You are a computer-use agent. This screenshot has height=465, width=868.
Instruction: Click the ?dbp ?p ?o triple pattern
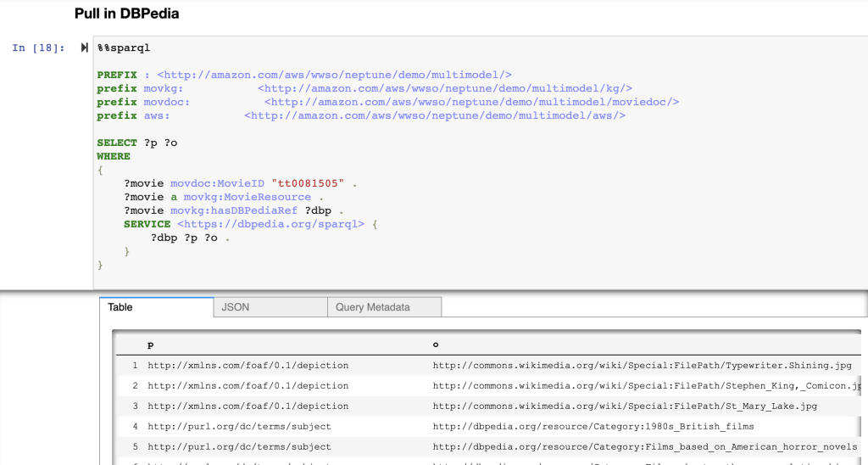coord(191,238)
